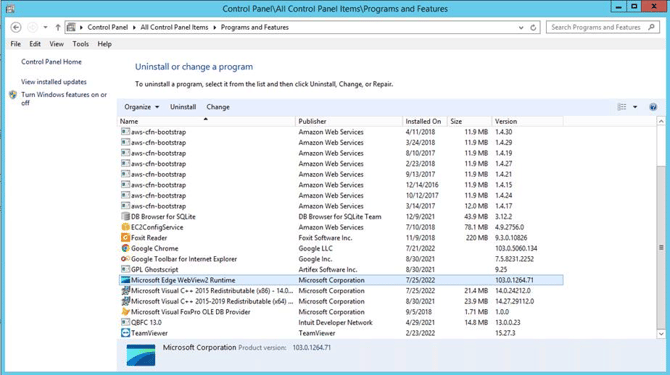
Task: Open the Help menu
Action: tap(104, 44)
